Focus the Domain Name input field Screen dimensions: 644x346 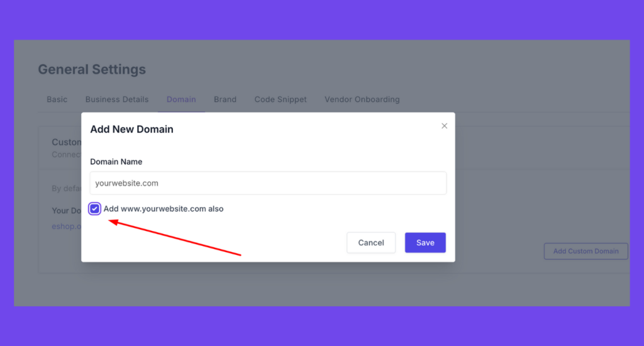(x=268, y=183)
